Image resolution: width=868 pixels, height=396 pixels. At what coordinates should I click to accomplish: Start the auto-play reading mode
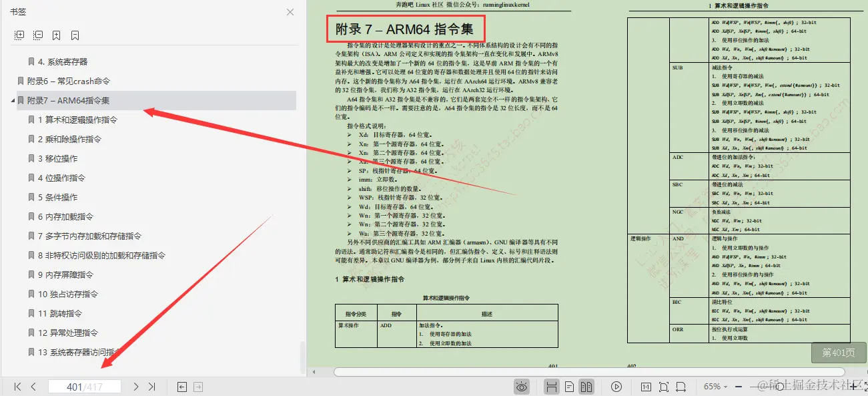(x=616, y=386)
